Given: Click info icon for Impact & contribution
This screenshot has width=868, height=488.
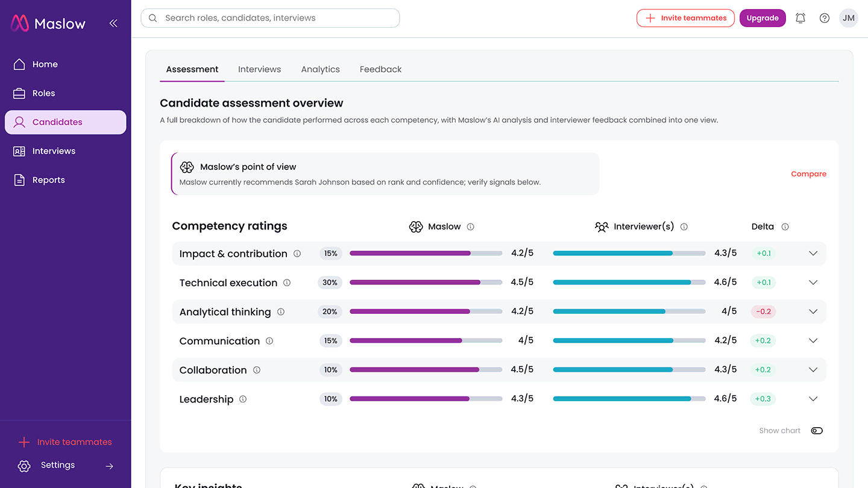Looking at the screenshot, I should coord(297,254).
